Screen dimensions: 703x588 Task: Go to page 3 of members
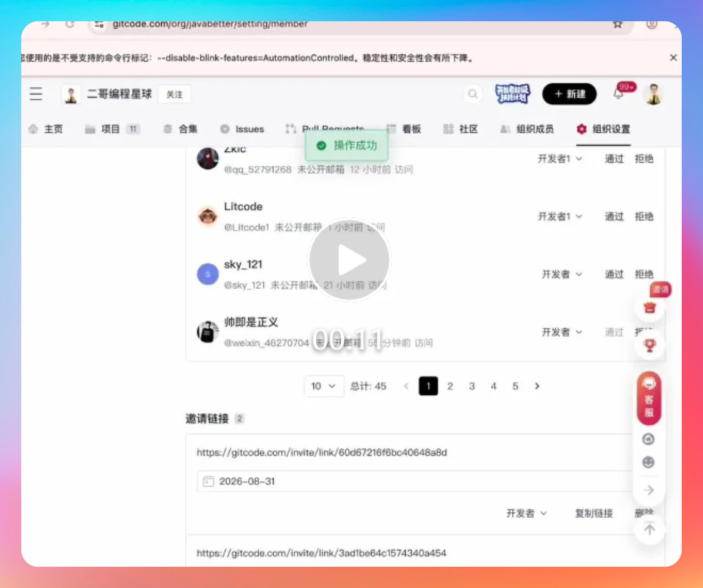(x=472, y=386)
